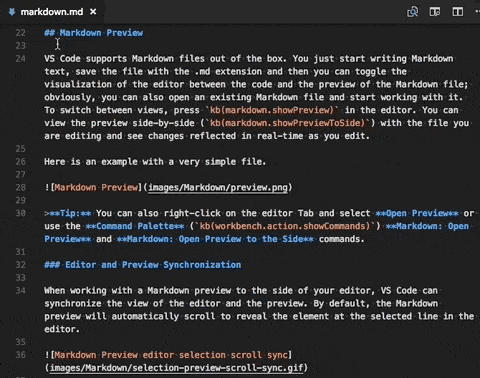Click '### Editor and Preview Synchronization' heading
The height and width of the screenshot is (378, 480).
point(143,265)
